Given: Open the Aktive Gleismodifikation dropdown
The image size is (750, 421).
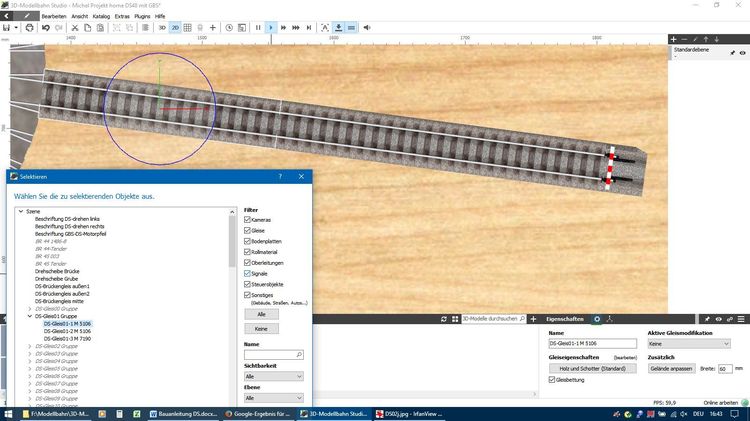Looking at the screenshot, I should (689, 343).
